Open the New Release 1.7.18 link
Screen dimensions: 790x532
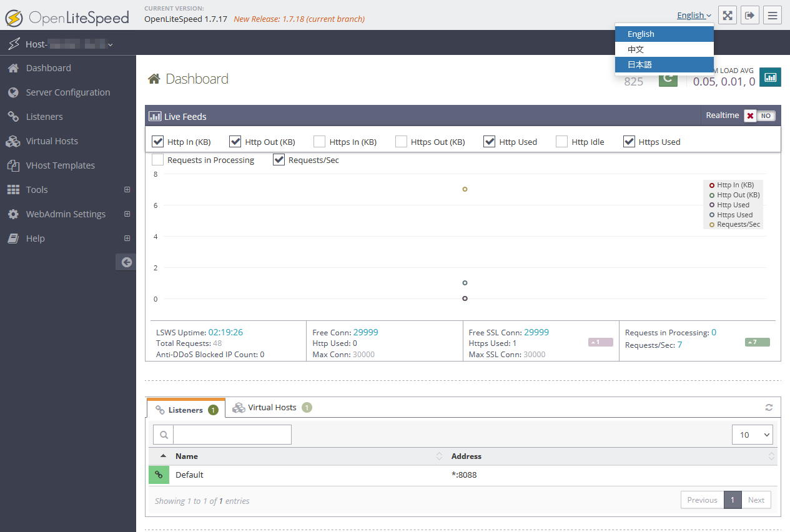click(299, 19)
